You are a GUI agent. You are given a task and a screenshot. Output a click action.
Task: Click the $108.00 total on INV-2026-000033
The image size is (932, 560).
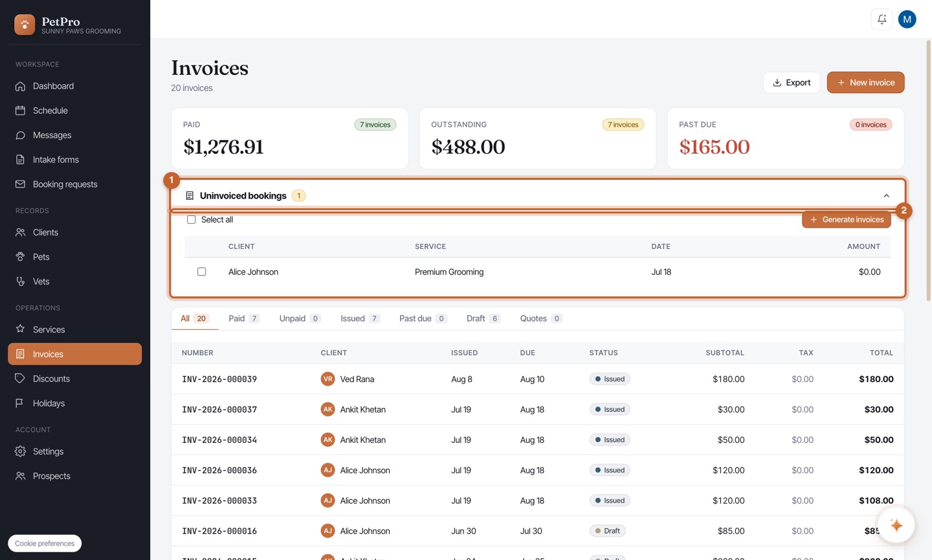[x=876, y=501]
